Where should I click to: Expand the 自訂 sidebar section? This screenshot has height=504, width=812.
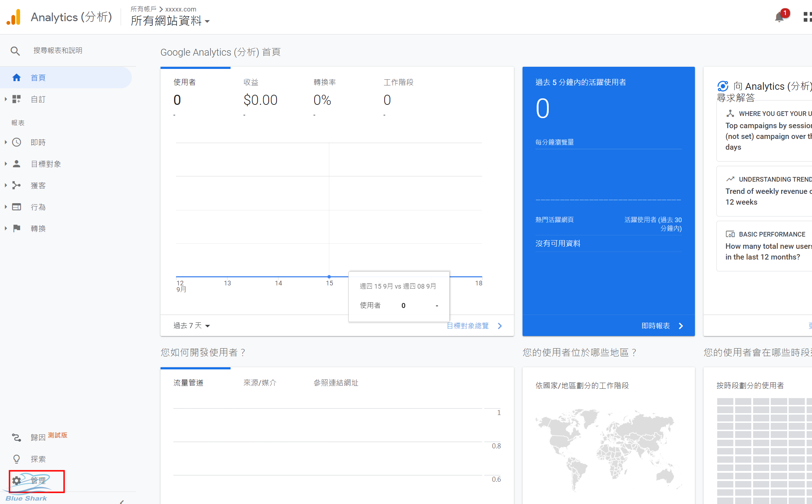tap(6, 99)
